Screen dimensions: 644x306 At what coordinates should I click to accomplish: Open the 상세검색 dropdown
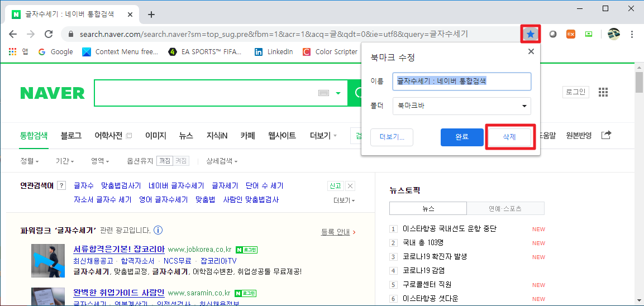pos(222,161)
